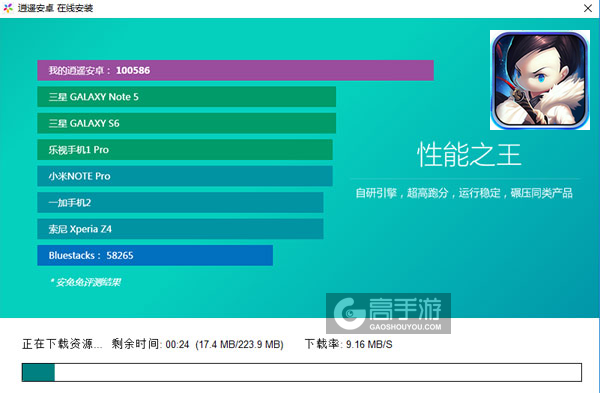The image size is (600, 393).
Task: Select the 三星 GALAXY Note 5 bar
Action: point(186,97)
